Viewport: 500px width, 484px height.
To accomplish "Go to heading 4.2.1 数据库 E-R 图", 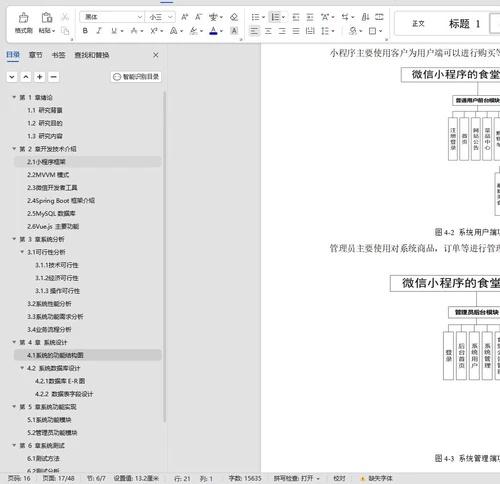I will coord(60,381).
